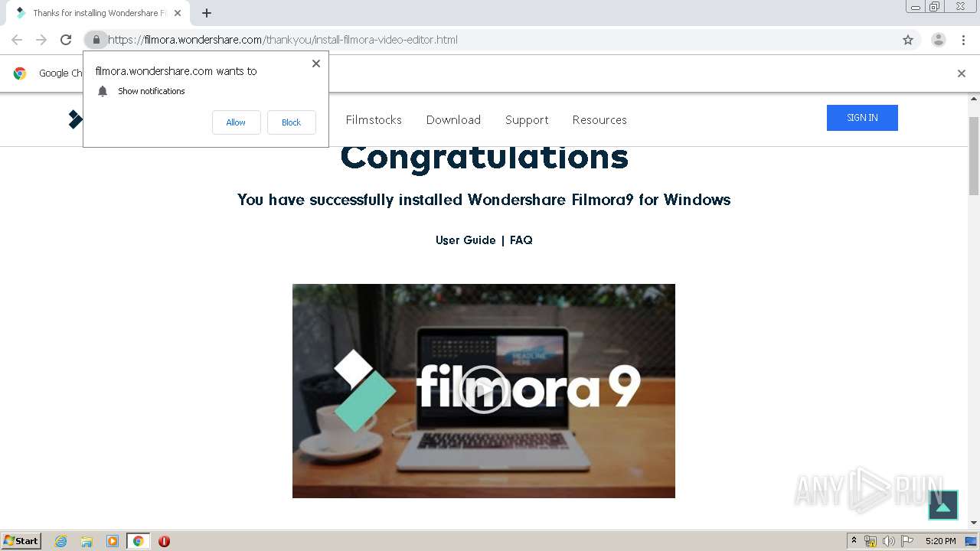
Task: Open the Resources menu item
Action: 599,119
